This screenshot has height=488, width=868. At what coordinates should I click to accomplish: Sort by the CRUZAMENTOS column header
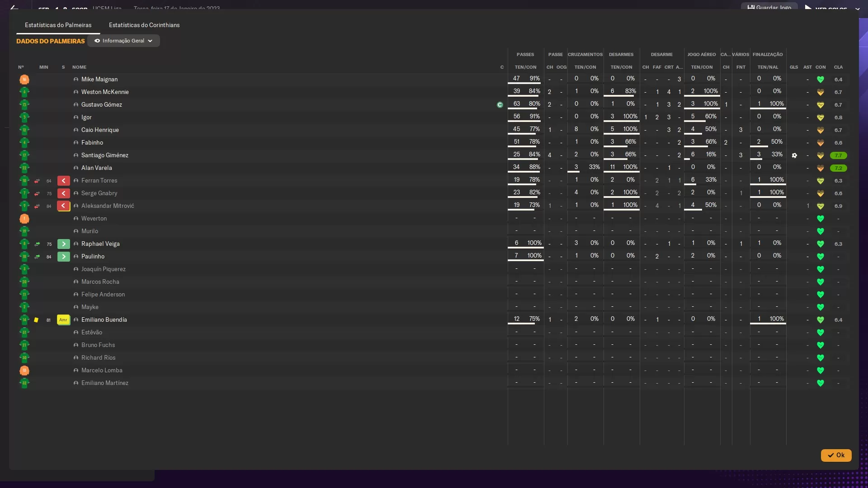(x=585, y=55)
